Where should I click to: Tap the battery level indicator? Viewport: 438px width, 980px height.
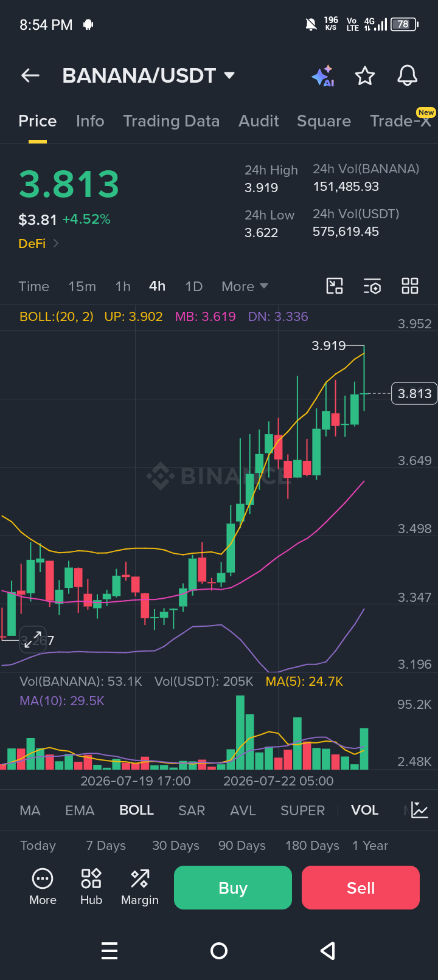(x=405, y=24)
